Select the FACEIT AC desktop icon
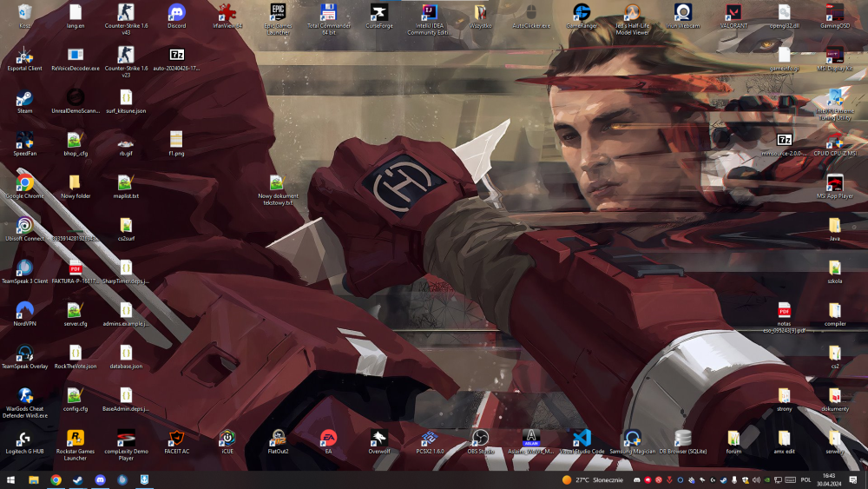 coord(176,442)
